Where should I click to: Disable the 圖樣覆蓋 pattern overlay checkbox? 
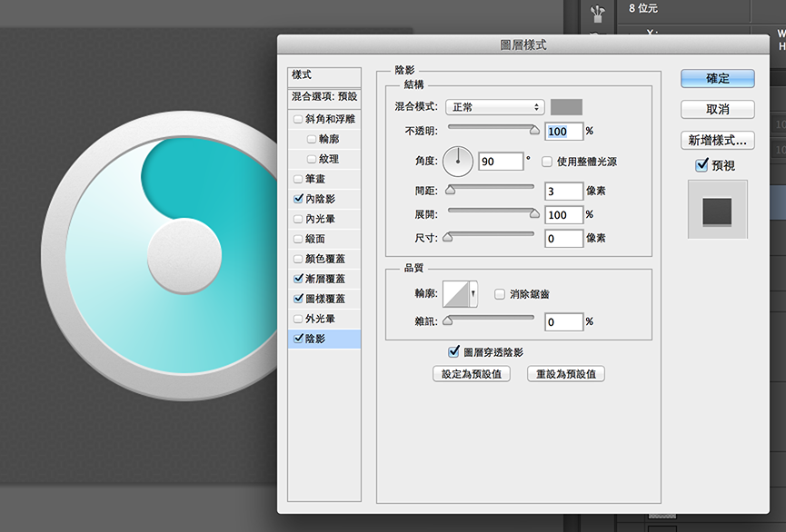(298, 299)
